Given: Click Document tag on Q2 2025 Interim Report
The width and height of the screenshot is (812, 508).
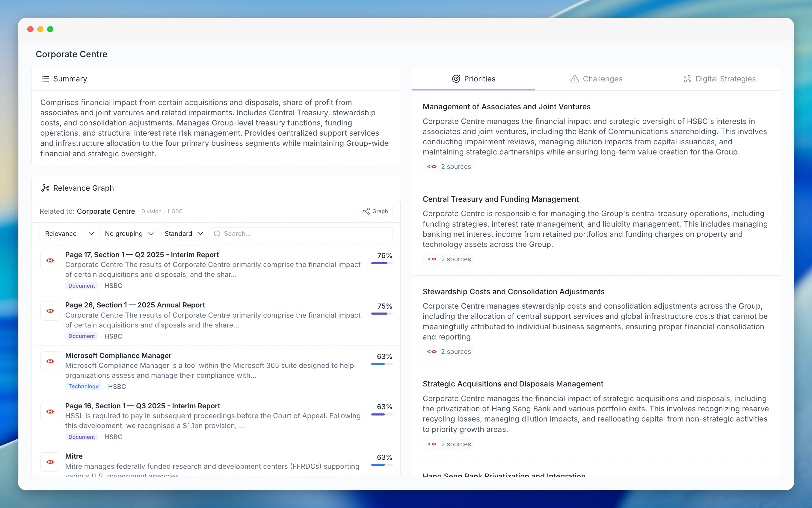Looking at the screenshot, I should click(82, 286).
